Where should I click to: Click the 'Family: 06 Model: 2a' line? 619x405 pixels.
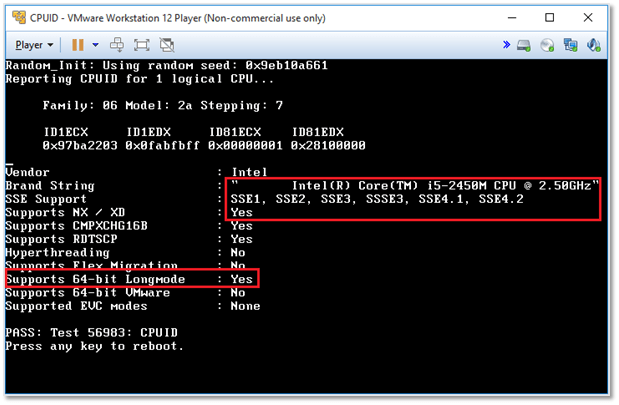click(x=163, y=105)
